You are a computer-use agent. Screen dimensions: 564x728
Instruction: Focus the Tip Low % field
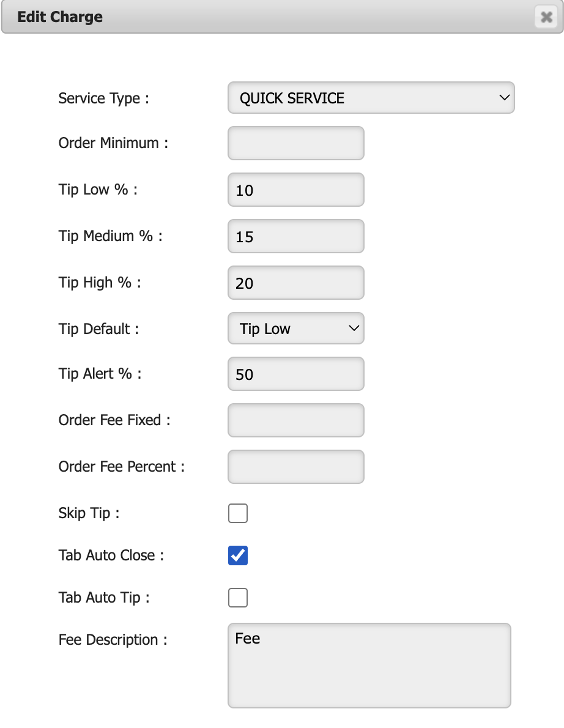click(296, 190)
